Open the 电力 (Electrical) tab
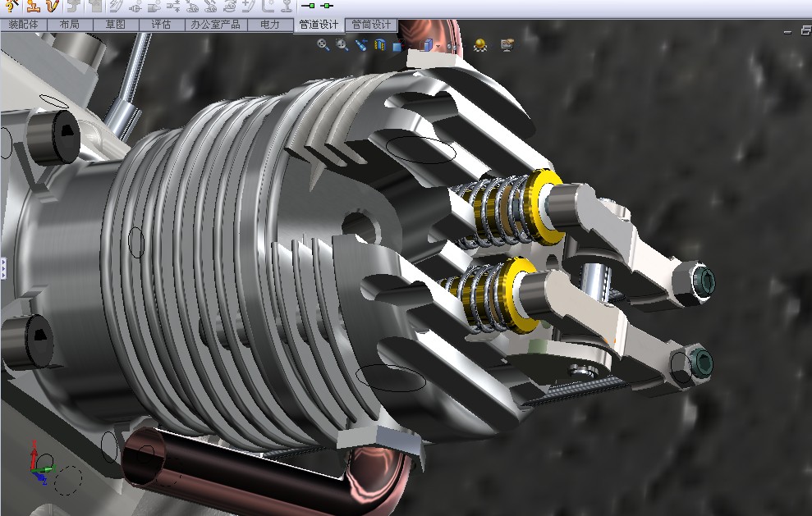Screen dimensions: 812x516 point(270,25)
